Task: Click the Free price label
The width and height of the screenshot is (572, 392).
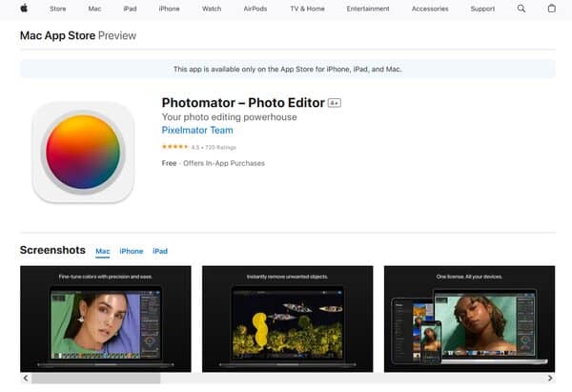Action: (x=170, y=163)
